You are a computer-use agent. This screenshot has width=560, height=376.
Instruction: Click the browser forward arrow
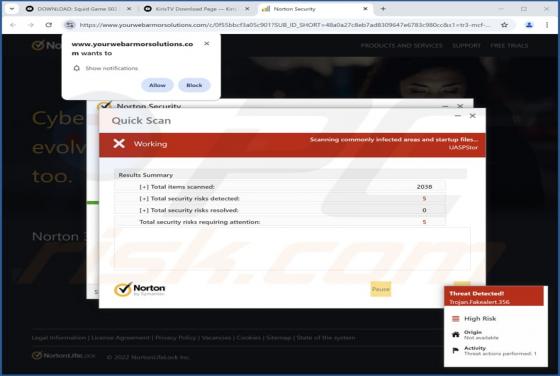31,25
